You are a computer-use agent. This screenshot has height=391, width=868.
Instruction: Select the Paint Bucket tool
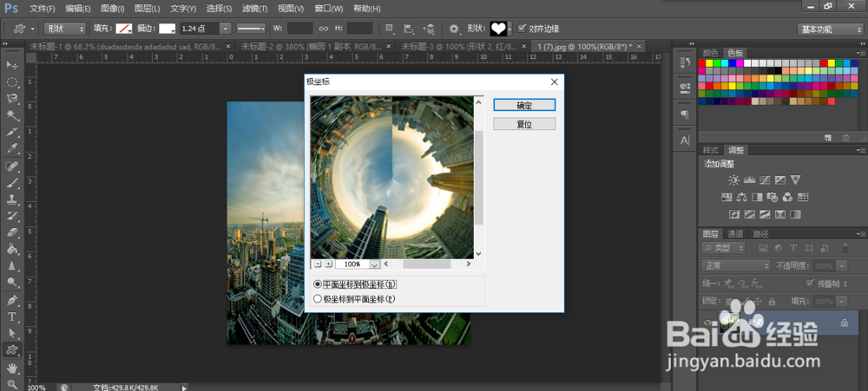coord(11,249)
